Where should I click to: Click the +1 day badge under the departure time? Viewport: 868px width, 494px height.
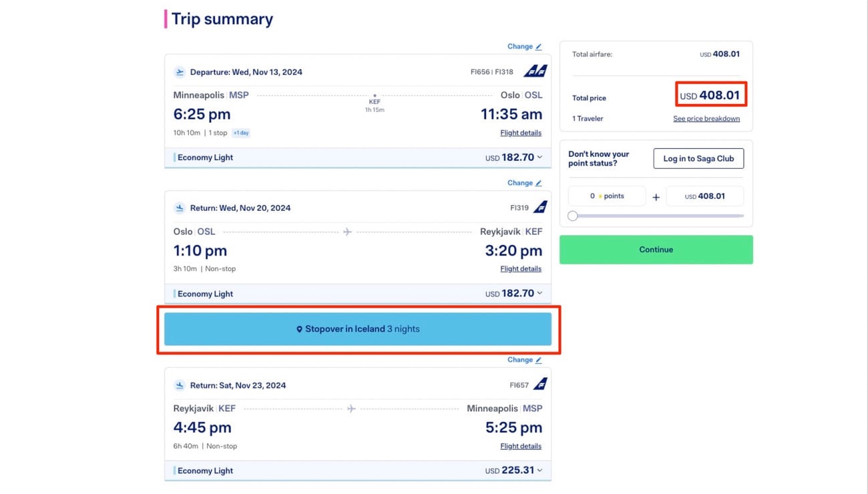point(240,132)
